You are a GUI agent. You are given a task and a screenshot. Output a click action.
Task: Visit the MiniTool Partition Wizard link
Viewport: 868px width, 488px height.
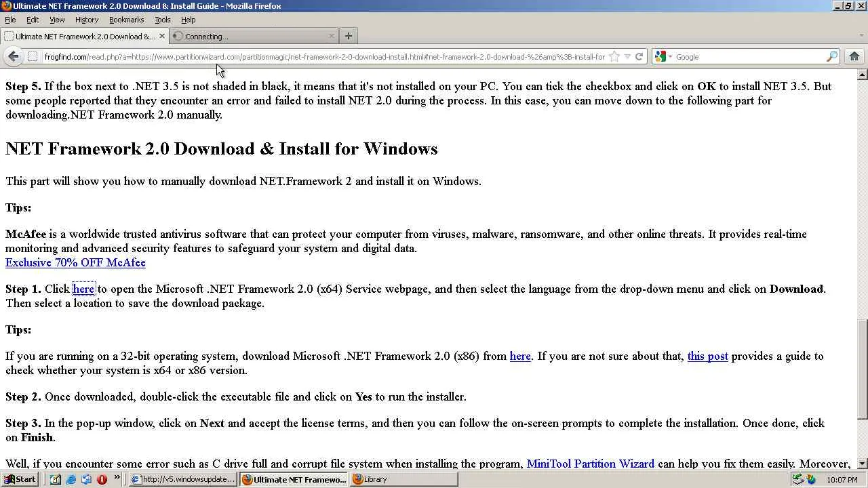[x=591, y=464]
